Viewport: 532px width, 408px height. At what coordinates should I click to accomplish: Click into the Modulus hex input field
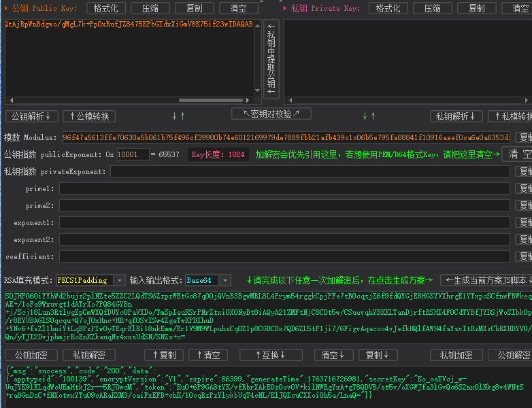[286, 137]
